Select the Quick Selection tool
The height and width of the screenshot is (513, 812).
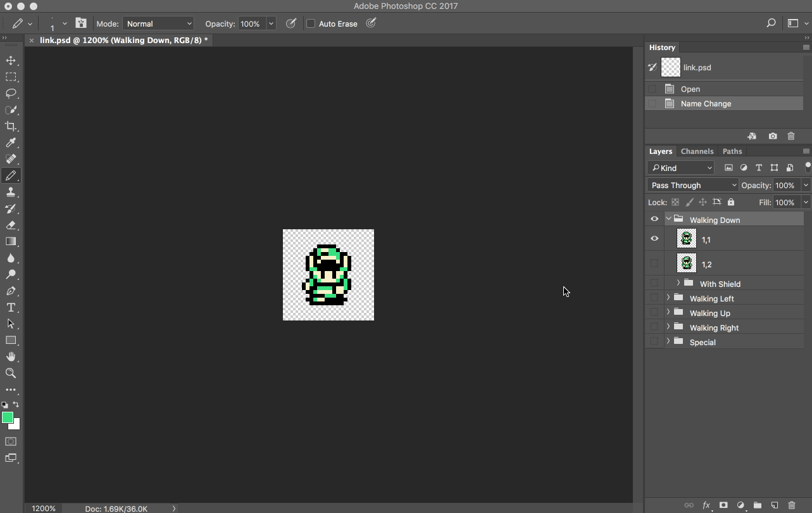(11, 110)
